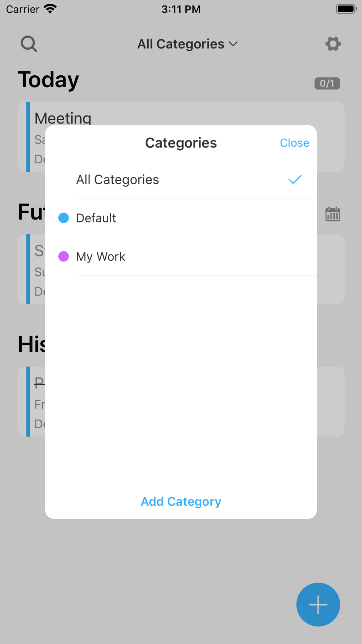Open the search magnifier icon
Viewport: 362px width, 644px height.
pos(29,44)
